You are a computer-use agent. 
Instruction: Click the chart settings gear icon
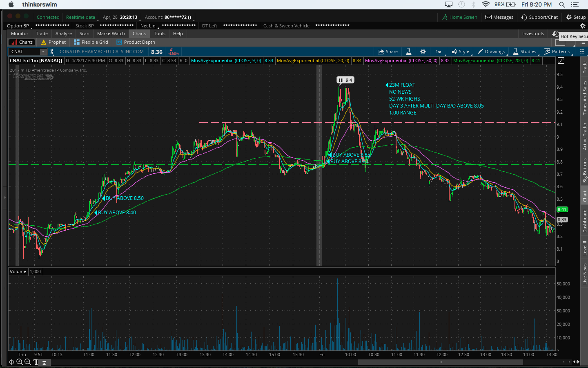click(423, 52)
